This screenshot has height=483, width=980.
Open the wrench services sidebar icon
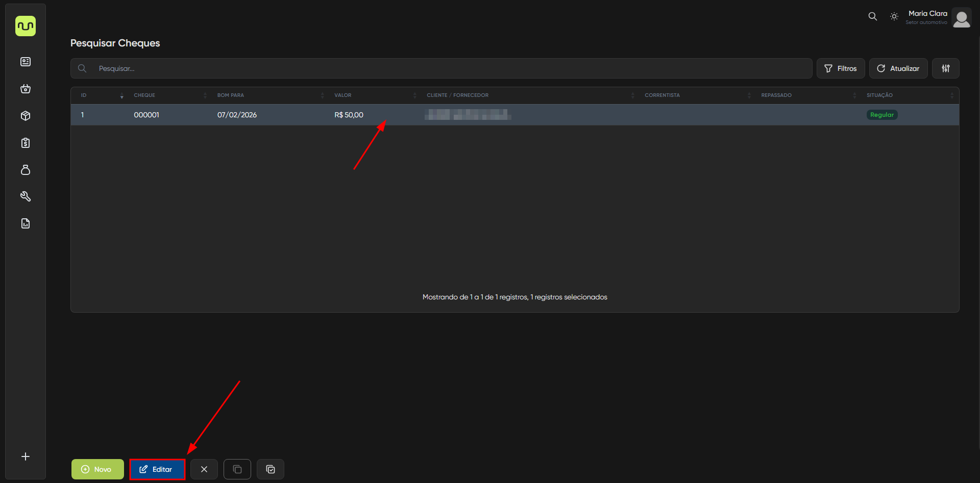[26, 196]
